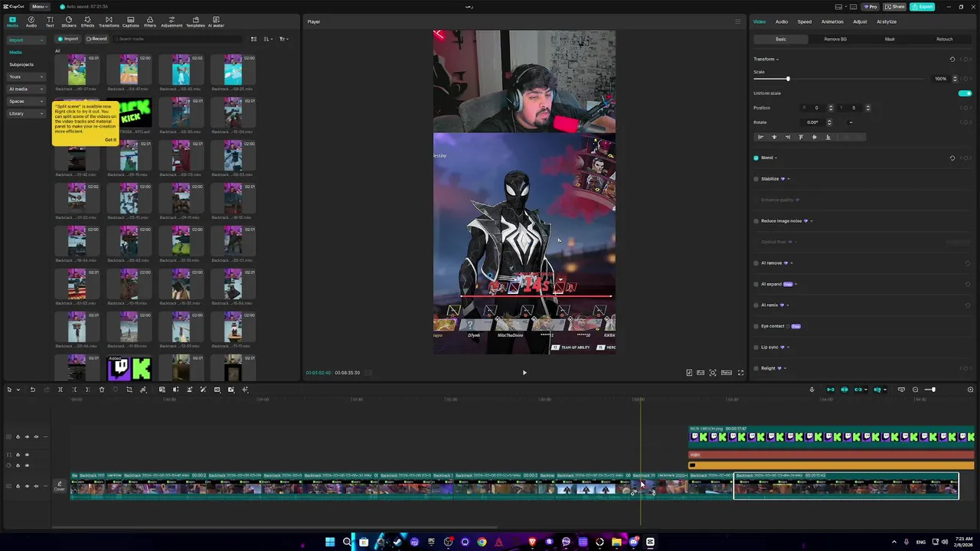
Task: Switch to the AI stylize tab
Action: click(x=887, y=21)
